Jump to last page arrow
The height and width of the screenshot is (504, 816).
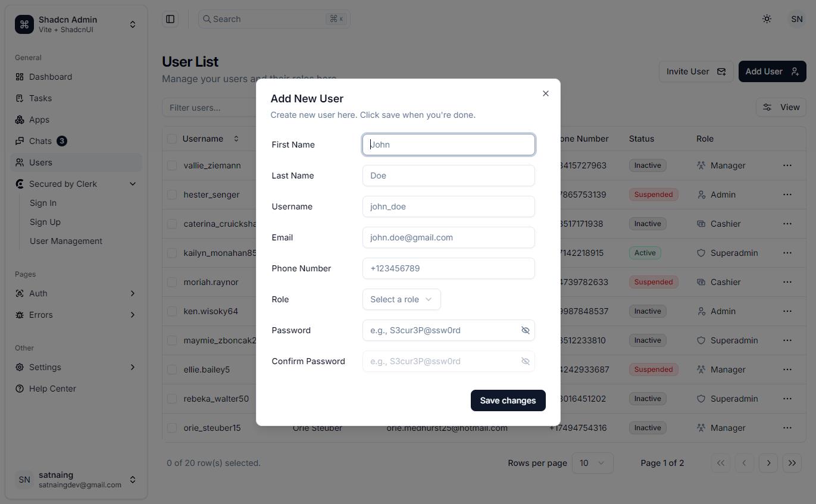pos(792,463)
